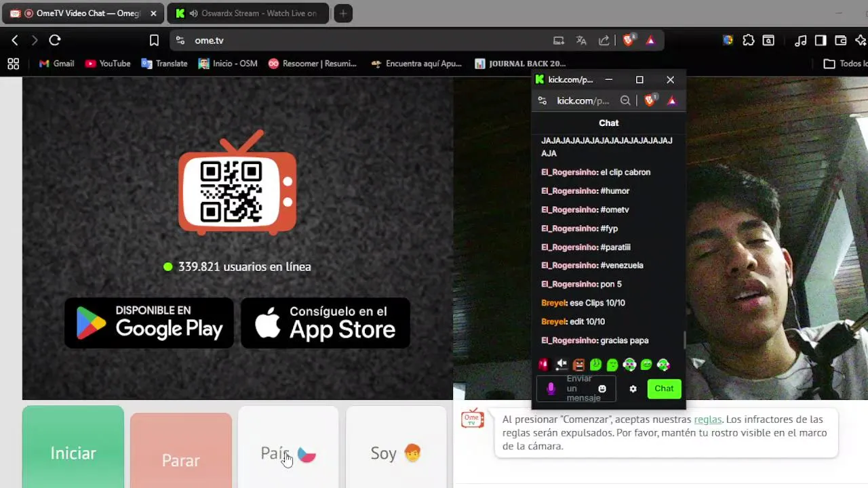Open the tab search toolbar icon

point(768,41)
